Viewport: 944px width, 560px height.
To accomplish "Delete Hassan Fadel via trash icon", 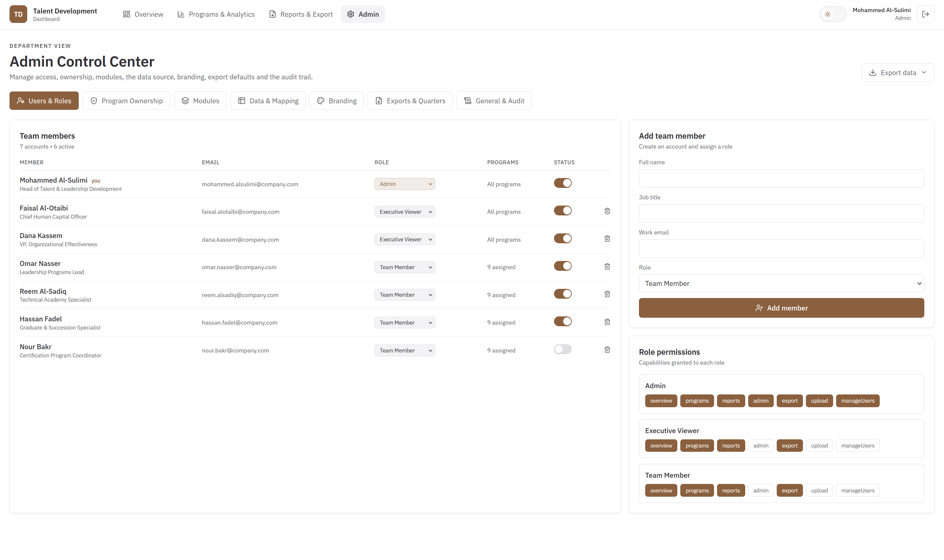I will [607, 322].
